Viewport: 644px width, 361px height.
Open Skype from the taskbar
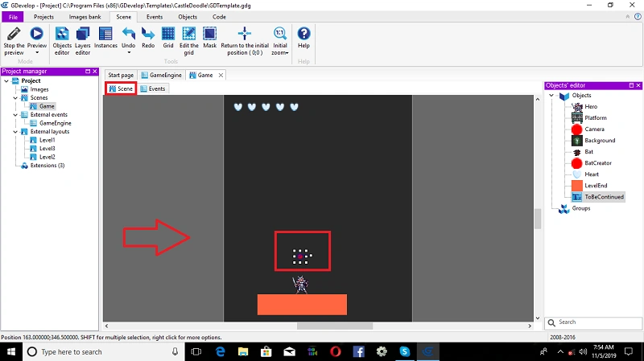click(405, 351)
